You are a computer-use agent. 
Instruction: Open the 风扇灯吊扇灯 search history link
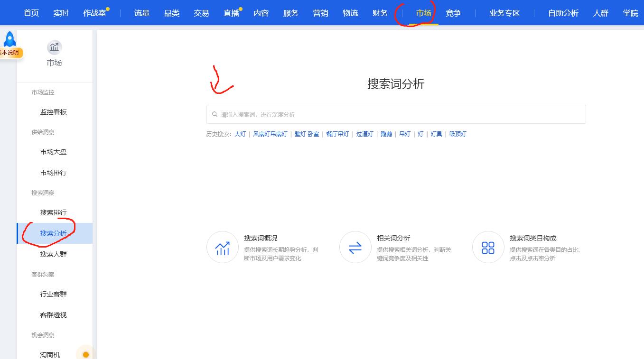tap(270, 134)
